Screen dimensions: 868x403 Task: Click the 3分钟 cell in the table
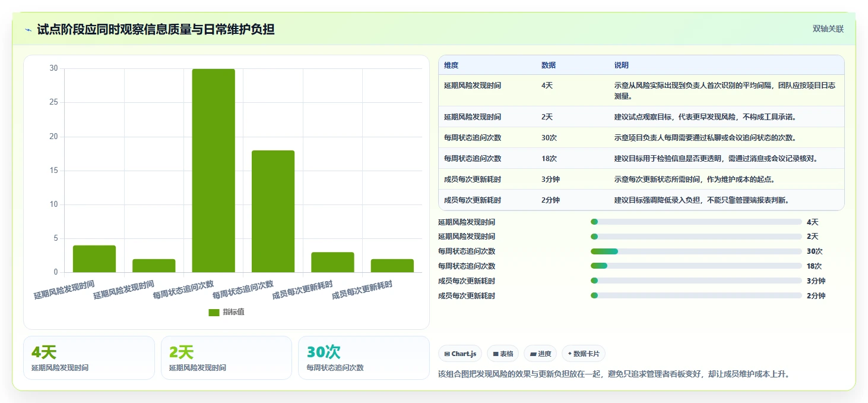(550, 180)
